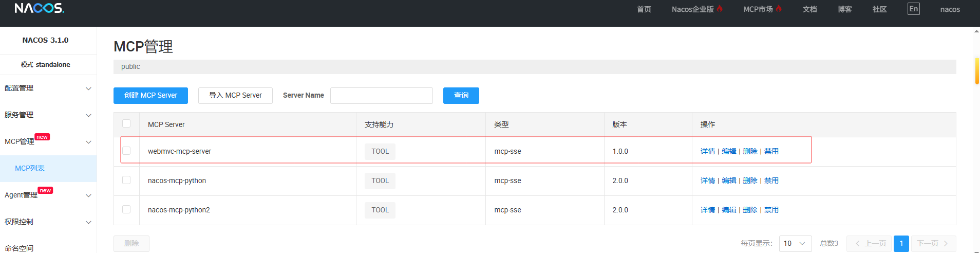Viewport: 980px width, 253px height.
Task: Click the NACOS logo
Action: pyautogui.click(x=40, y=8)
